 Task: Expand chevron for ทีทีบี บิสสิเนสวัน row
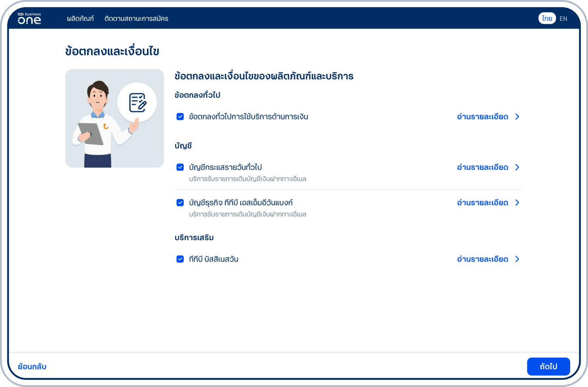[517, 259]
